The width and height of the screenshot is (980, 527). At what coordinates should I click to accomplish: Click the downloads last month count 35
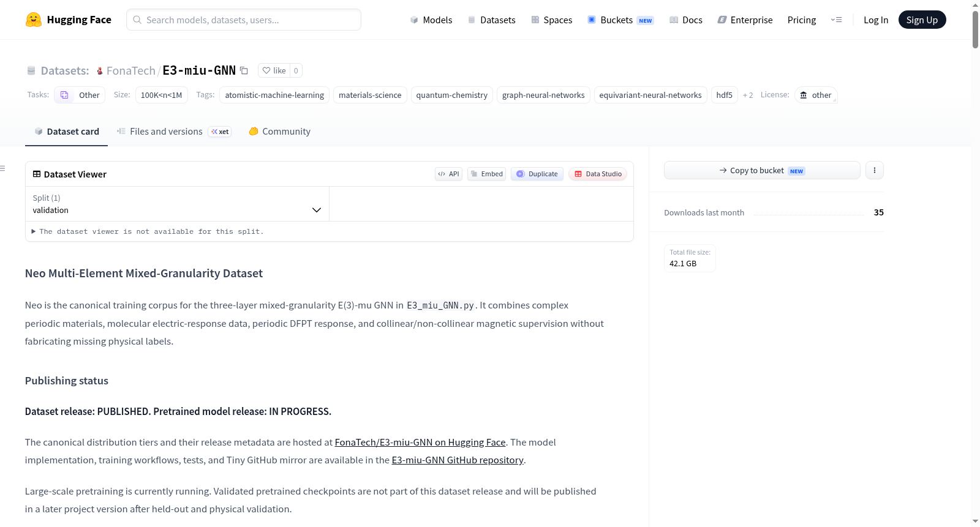pyautogui.click(x=879, y=212)
